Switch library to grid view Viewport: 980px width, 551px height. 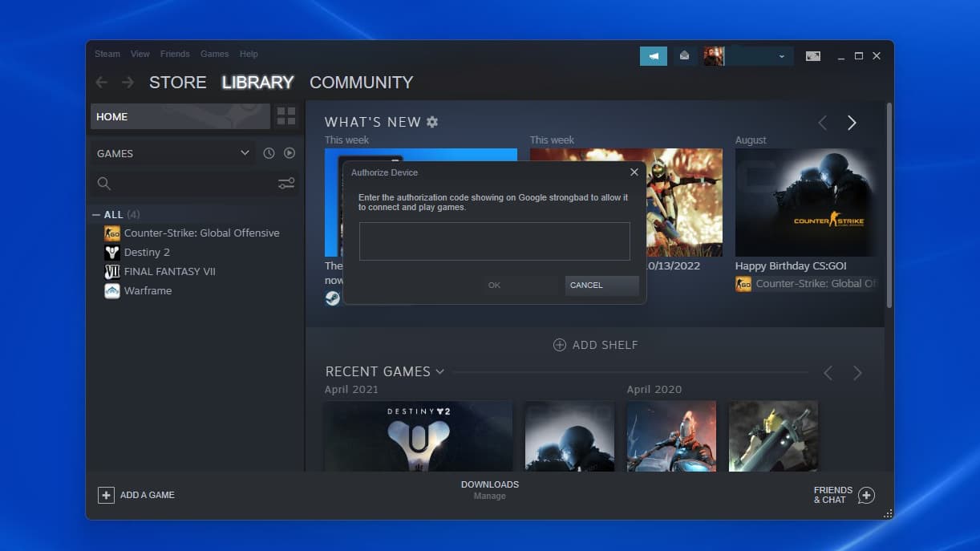tap(285, 116)
